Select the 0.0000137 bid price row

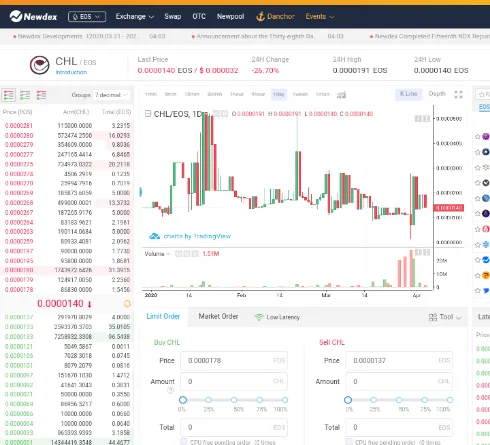67,317
